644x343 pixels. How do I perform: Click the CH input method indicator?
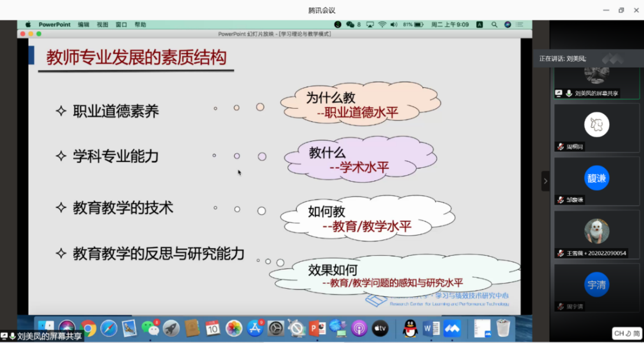626,333
